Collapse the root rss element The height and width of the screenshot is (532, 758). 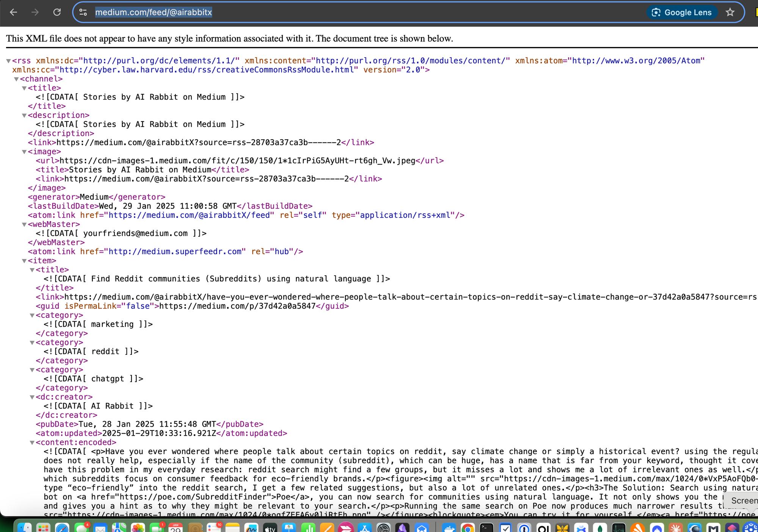coord(8,61)
